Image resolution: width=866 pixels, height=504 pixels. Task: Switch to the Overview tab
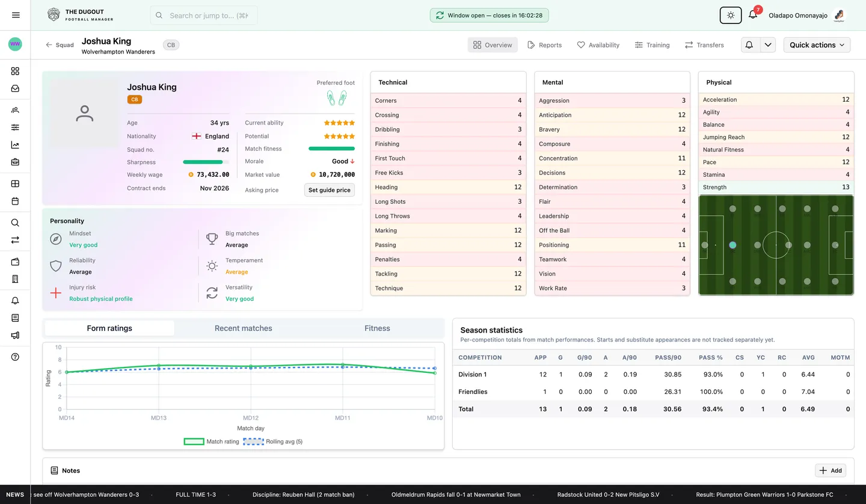[493, 45]
